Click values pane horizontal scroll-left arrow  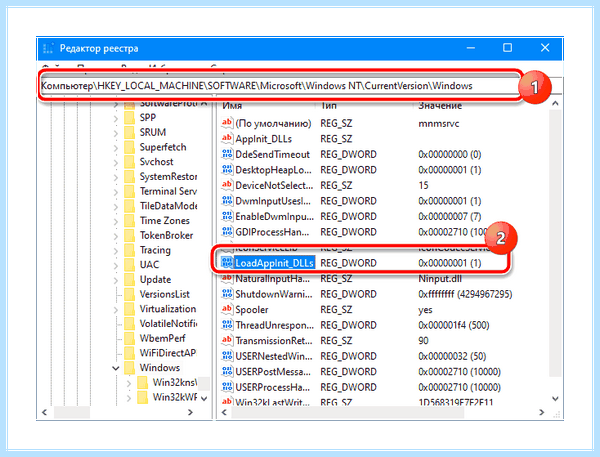pos(224,412)
